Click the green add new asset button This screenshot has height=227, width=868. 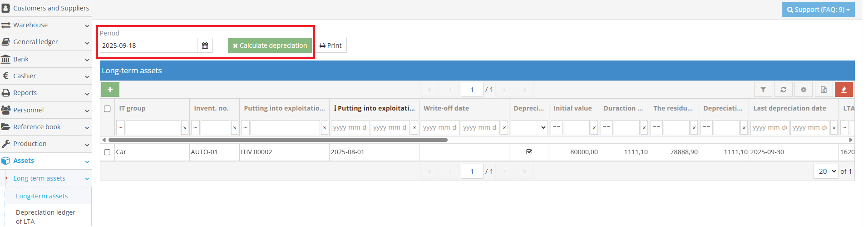110,90
